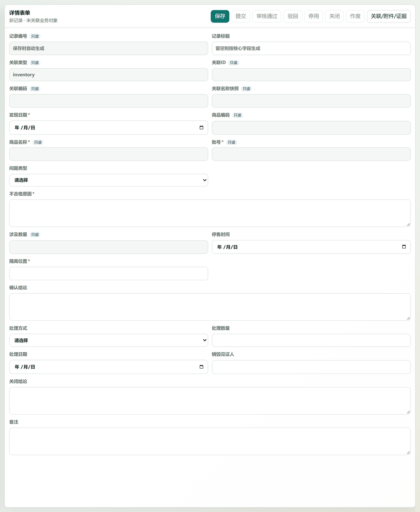Focus the 处理数量 input field
Image resolution: width=420 pixels, height=512 pixels.
click(x=311, y=340)
